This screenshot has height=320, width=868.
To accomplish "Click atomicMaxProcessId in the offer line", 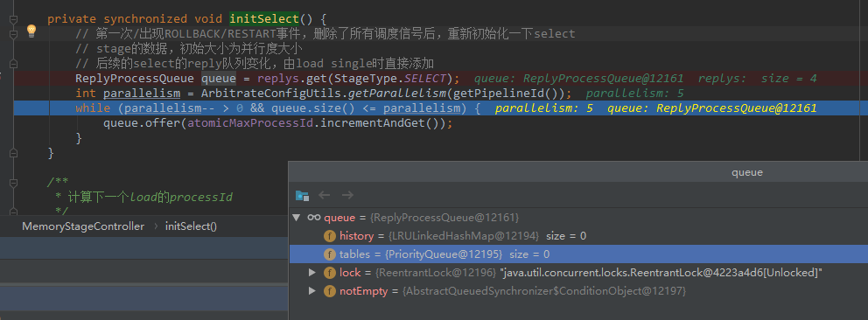I will [250, 123].
